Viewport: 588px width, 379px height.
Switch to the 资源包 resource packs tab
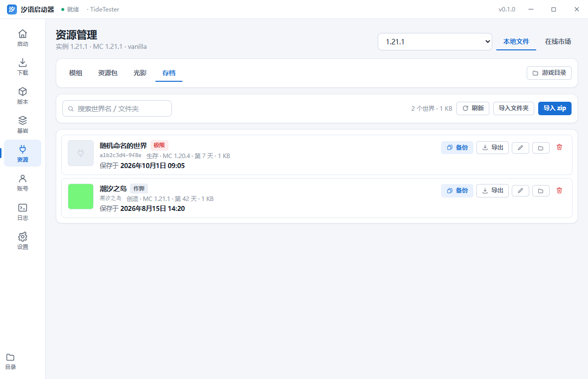tap(108, 73)
